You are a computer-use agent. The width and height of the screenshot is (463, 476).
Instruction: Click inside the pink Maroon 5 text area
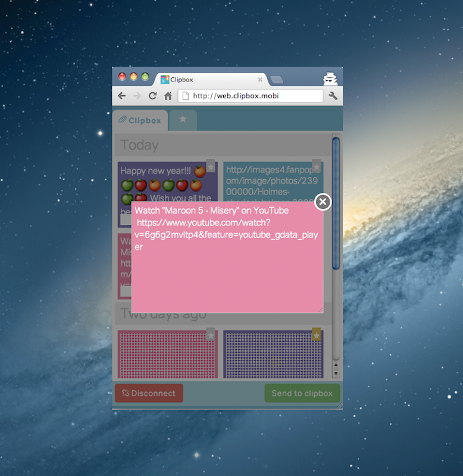coord(227,257)
